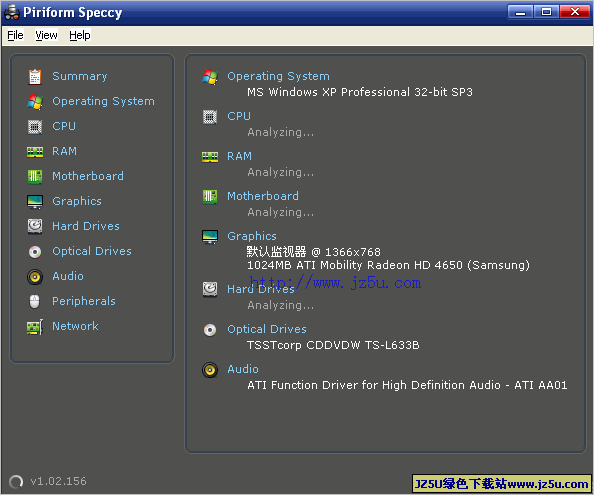
Task: Click the RAM memory stick sidebar icon
Action: [35, 151]
